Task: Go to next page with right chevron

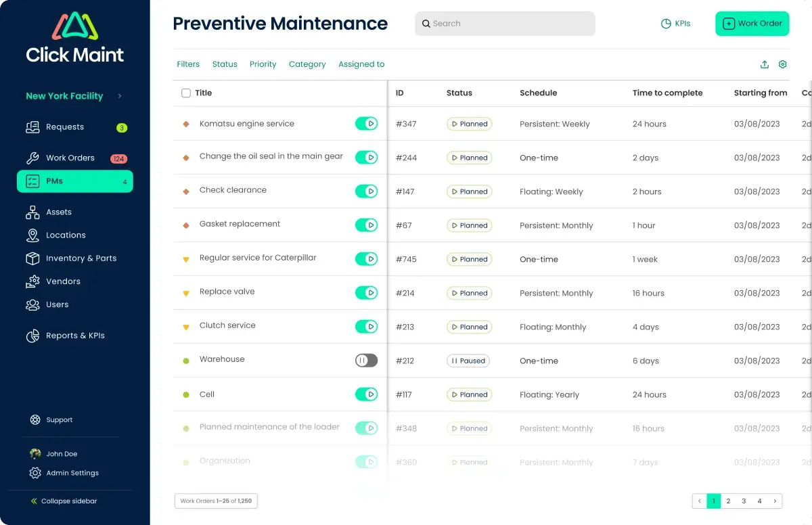Action: (x=775, y=501)
